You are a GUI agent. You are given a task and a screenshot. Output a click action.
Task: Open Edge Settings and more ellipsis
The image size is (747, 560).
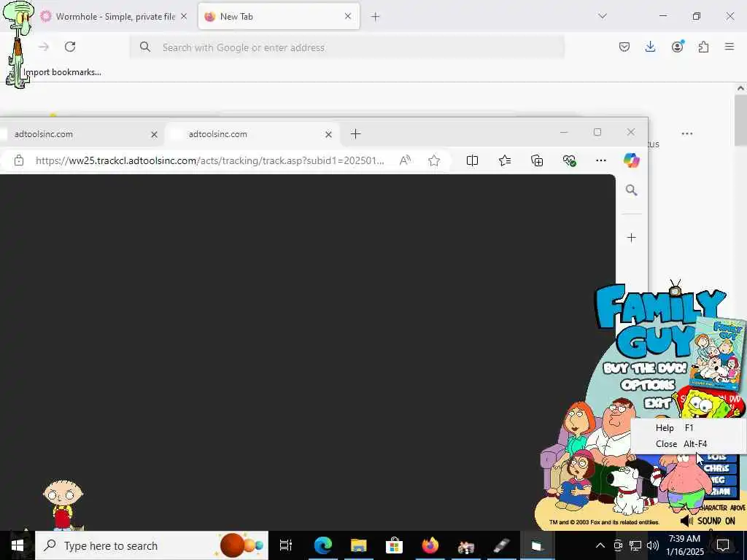[x=601, y=160]
